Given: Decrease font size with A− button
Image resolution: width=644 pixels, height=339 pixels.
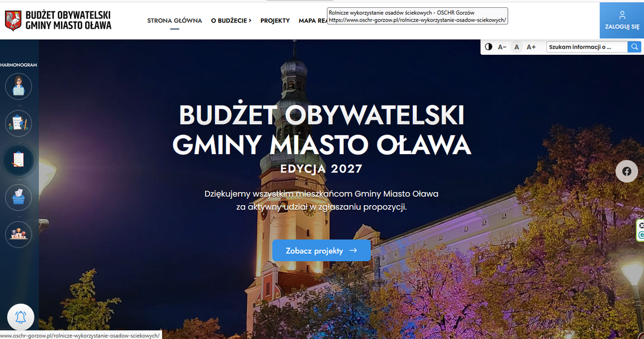Looking at the screenshot, I should tap(502, 47).
